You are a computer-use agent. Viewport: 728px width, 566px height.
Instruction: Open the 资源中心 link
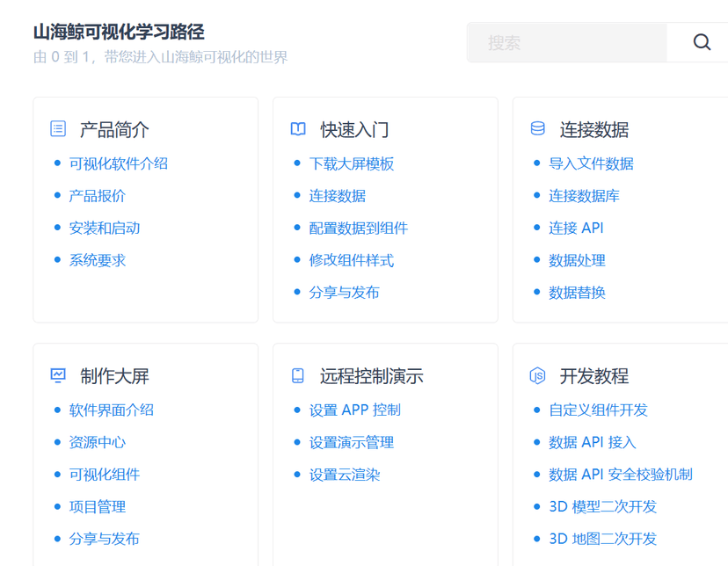98,442
